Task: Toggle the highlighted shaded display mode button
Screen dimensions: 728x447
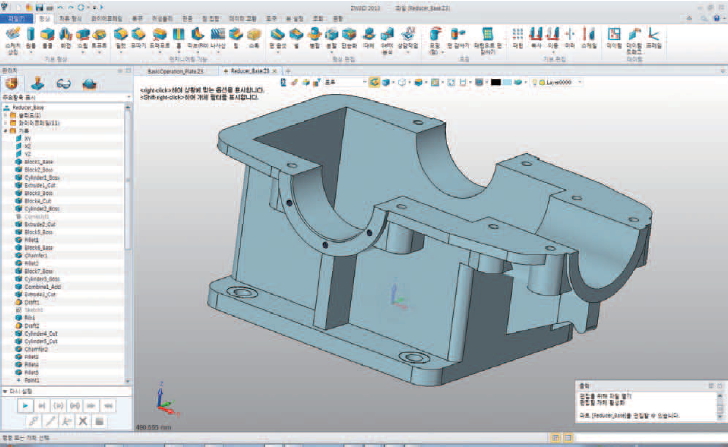Action: pos(374,82)
